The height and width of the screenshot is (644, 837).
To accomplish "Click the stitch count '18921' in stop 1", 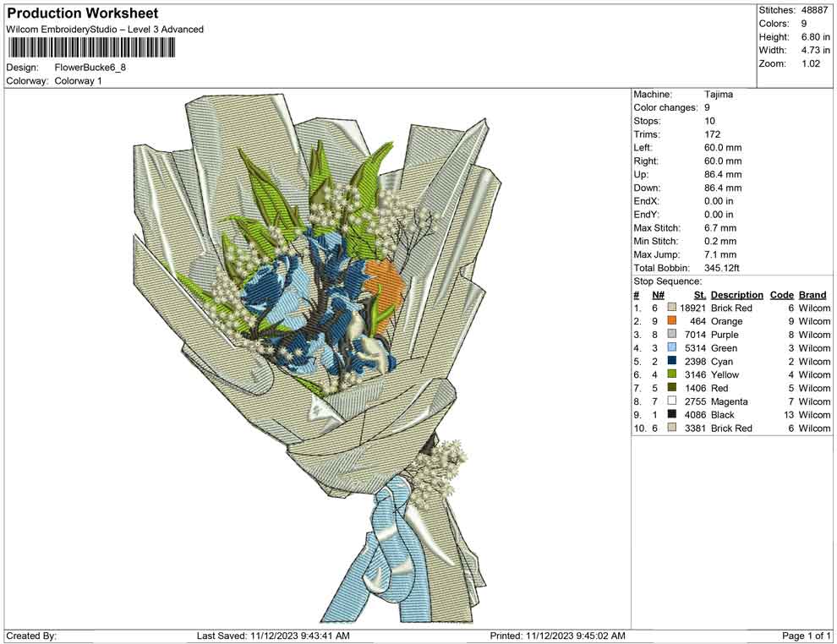I will click(693, 308).
